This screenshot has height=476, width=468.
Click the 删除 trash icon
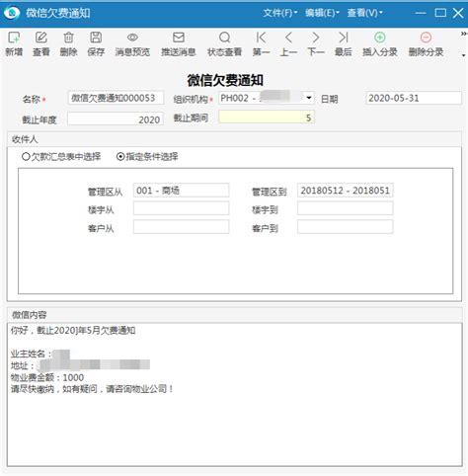point(68,38)
